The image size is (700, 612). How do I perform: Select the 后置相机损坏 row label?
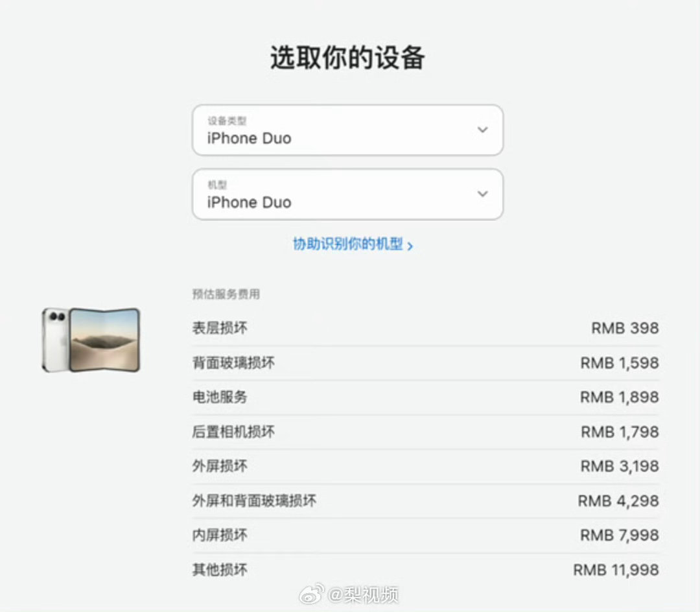click(233, 432)
